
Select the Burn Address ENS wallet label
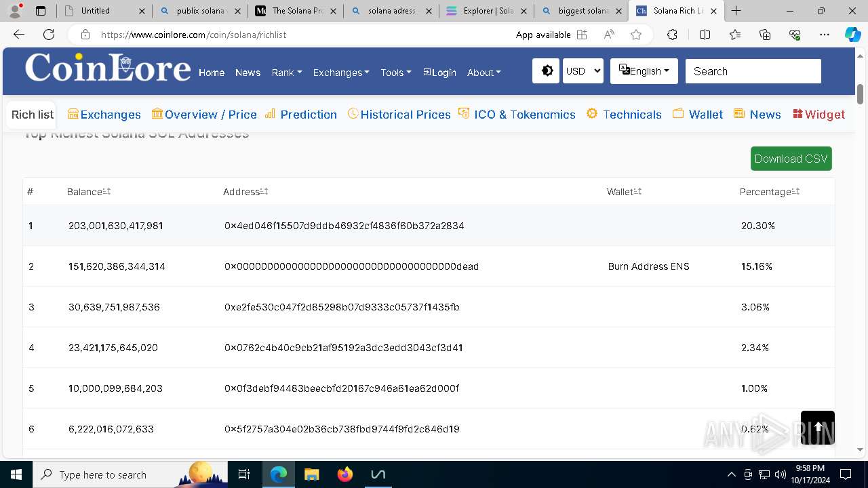[648, 266]
